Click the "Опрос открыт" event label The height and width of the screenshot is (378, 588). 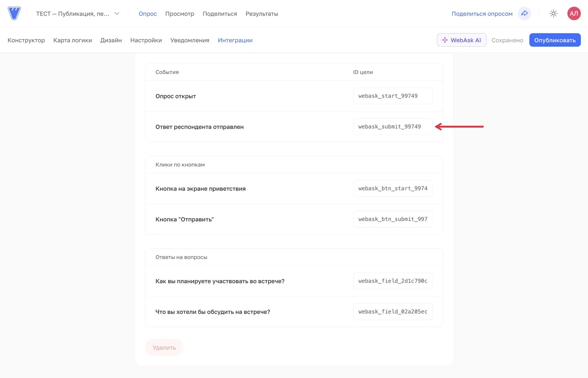pyautogui.click(x=176, y=96)
